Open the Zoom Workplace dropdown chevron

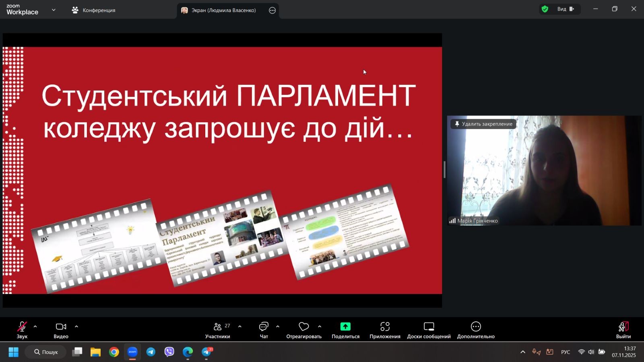54,10
